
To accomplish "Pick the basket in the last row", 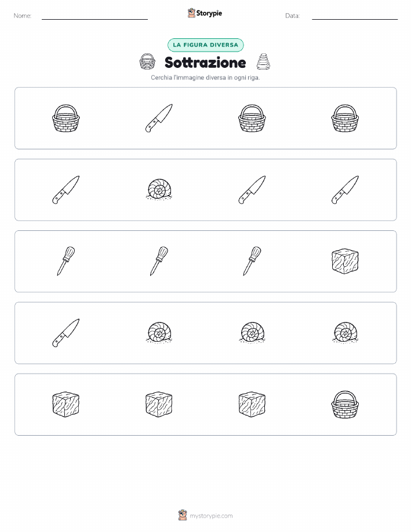I will [x=345, y=404].
